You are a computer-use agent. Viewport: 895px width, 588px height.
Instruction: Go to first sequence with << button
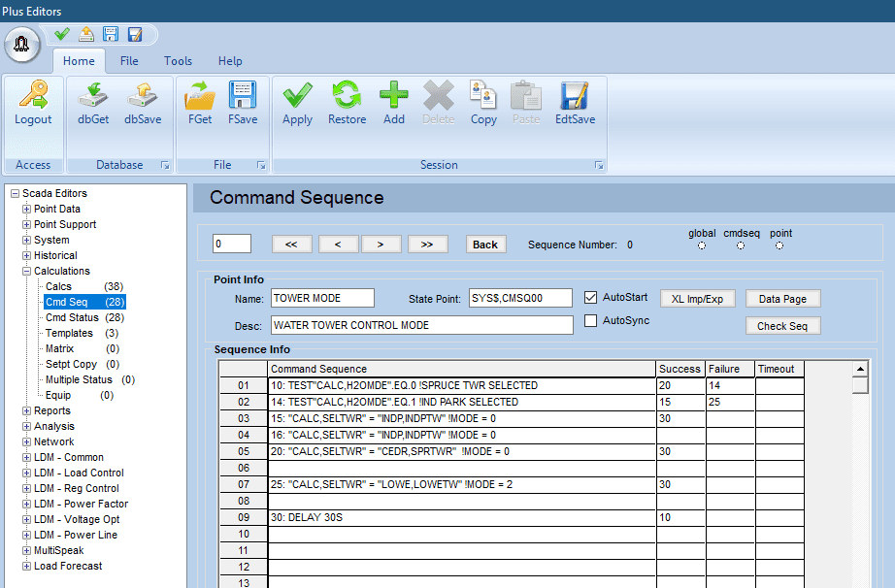click(291, 245)
